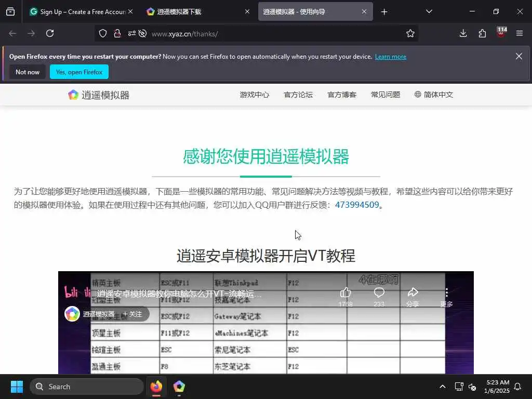This screenshot has height=399, width=532.
Task: Click the Not now button
Action: pos(28,72)
